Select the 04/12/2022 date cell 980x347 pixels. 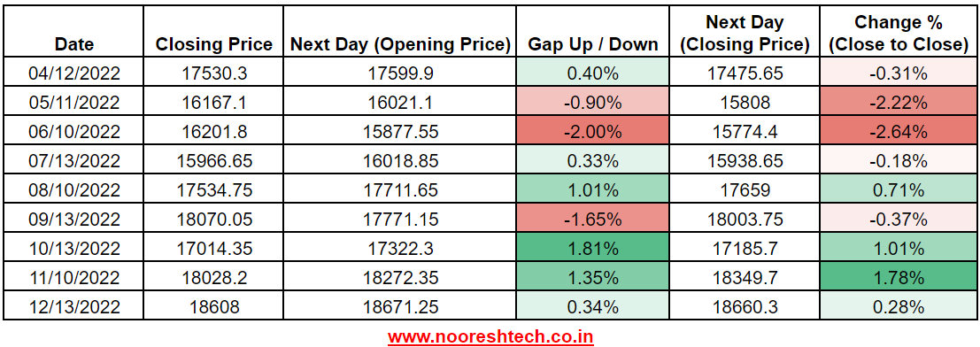coord(74,73)
